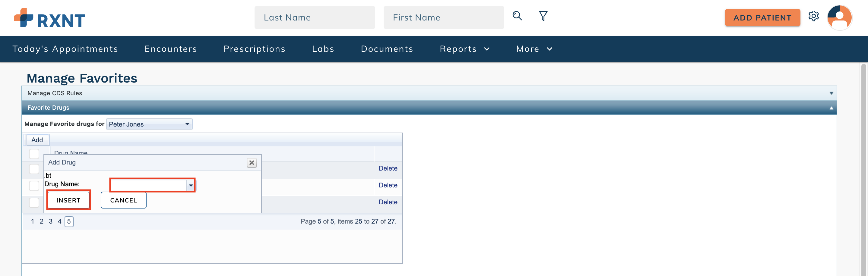Check the first drug row checkbox
Viewport: 868px width, 276px height.
point(34,169)
